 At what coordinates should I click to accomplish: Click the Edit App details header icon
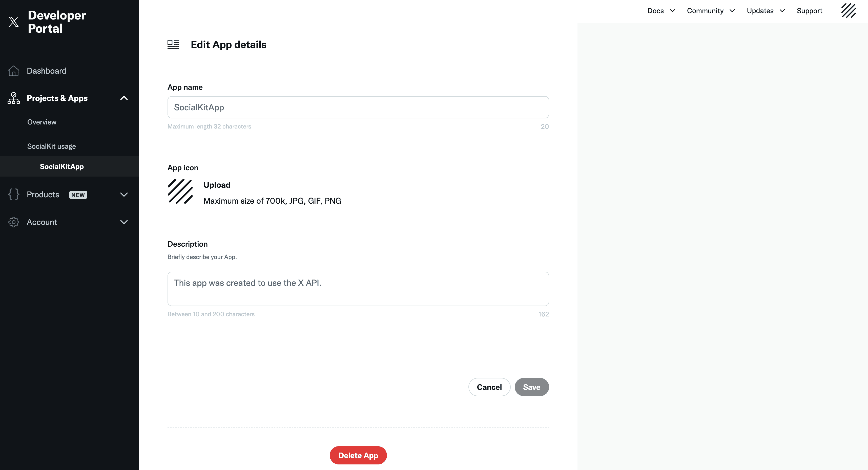173,45
